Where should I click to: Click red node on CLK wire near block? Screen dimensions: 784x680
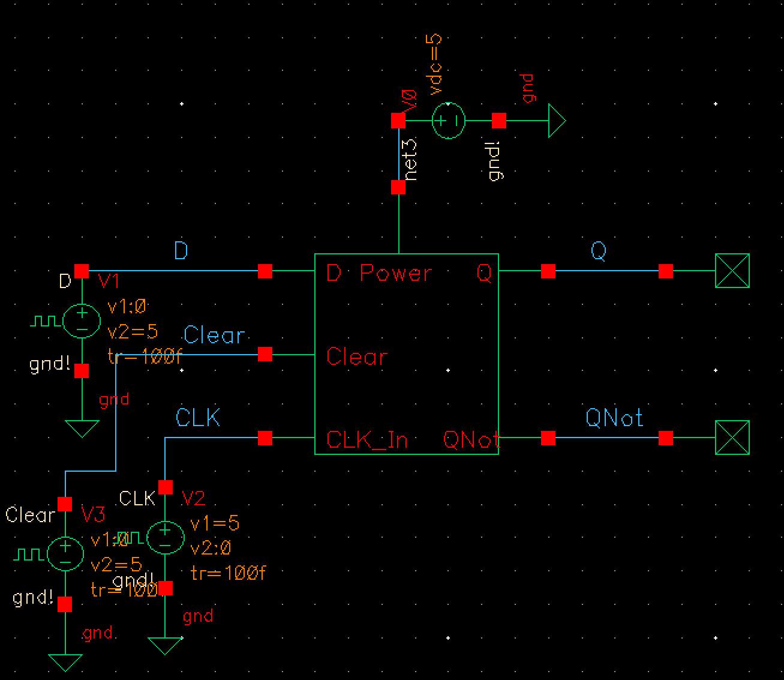point(265,438)
